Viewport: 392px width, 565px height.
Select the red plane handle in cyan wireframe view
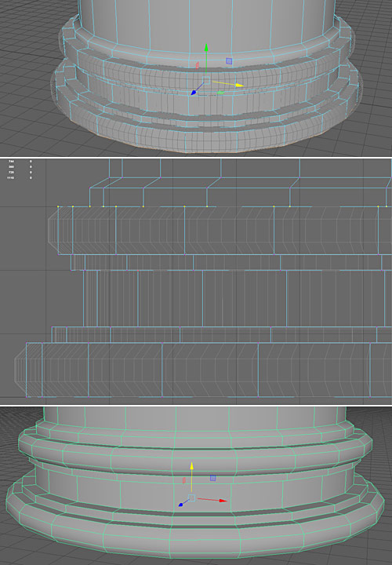point(197,65)
